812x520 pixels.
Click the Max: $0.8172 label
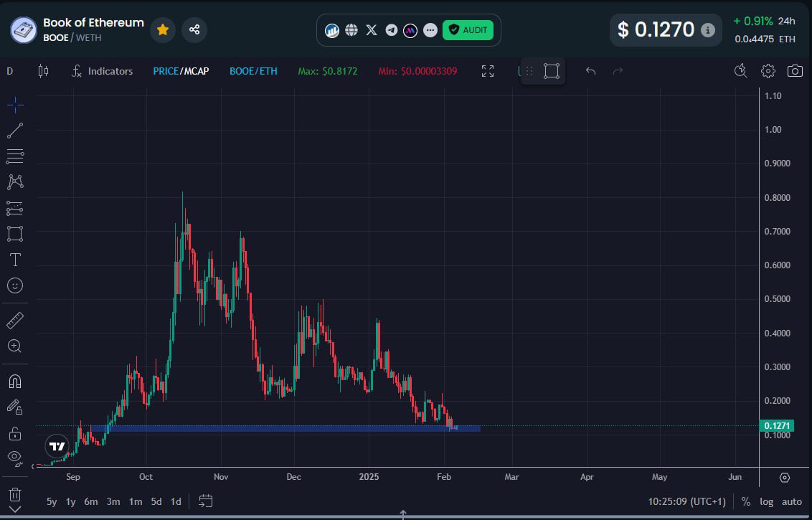[328, 72]
